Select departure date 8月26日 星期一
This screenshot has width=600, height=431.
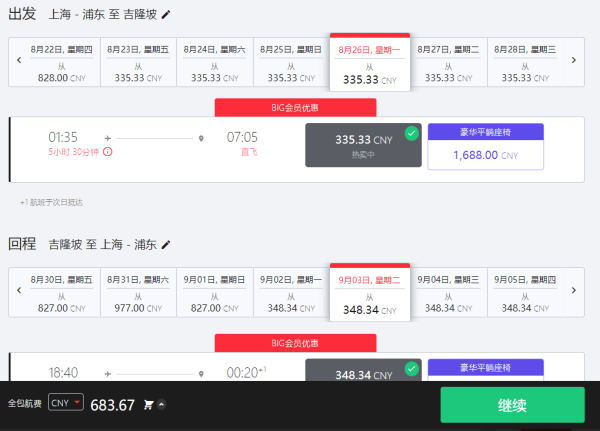(x=370, y=62)
